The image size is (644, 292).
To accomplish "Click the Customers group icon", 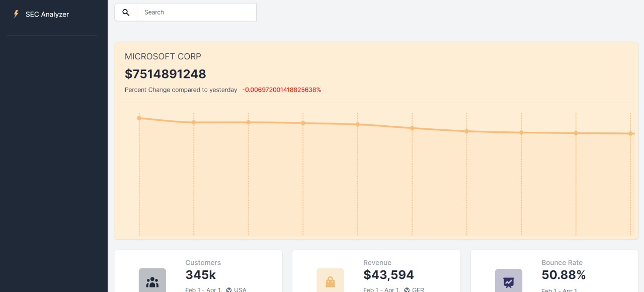I will tap(152, 282).
